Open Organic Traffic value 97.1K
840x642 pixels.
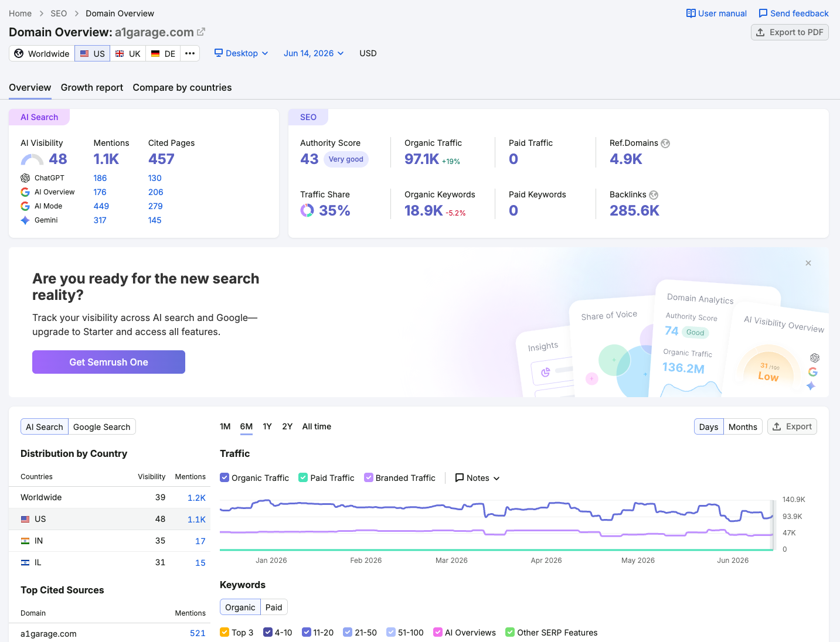(x=421, y=159)
